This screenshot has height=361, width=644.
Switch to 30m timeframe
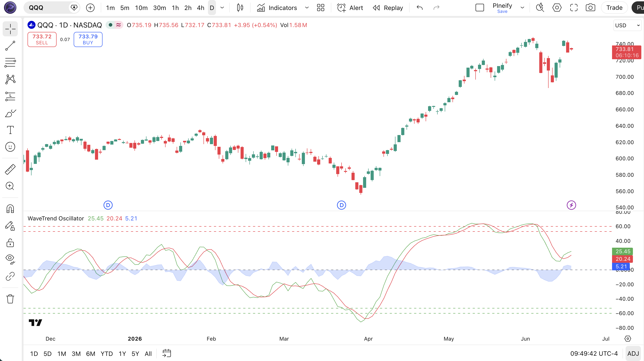click(x=160, y=8)
